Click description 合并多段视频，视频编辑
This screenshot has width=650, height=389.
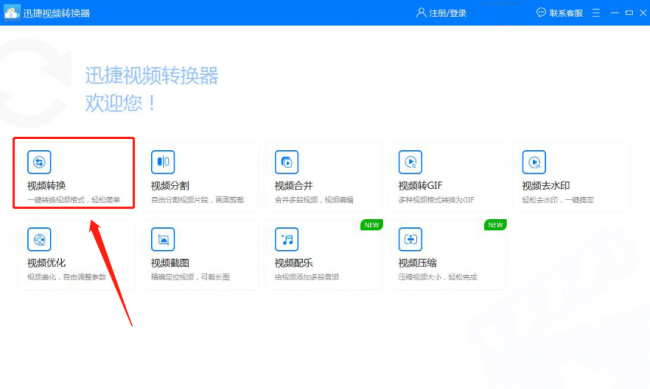point(314,200)
